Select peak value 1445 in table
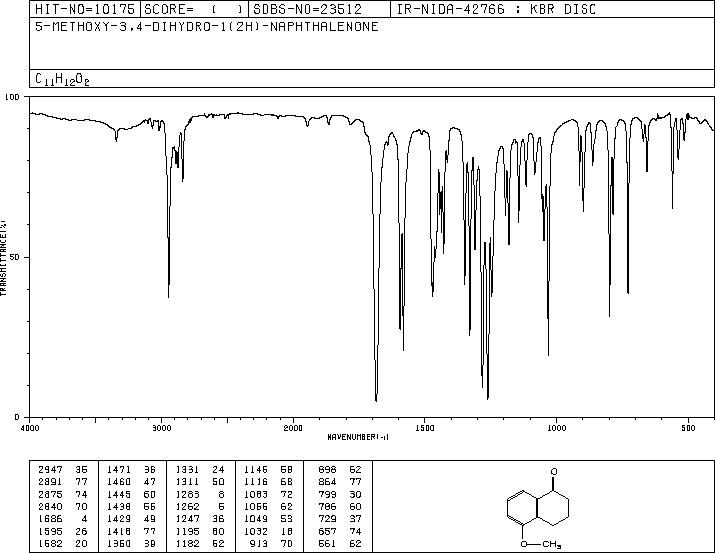The image size is (715, 553). [x=119, y=494]
